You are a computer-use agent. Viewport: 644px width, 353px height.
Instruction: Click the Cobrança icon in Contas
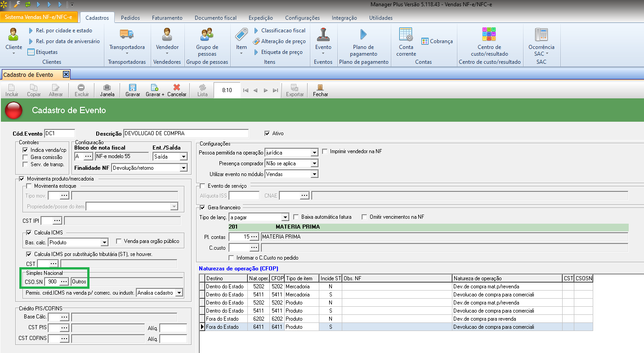click(x=425, y=41)
